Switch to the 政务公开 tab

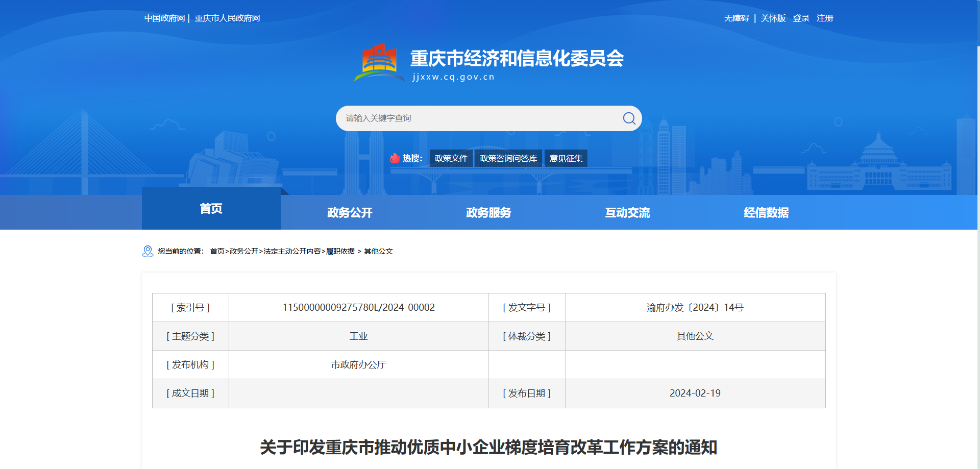pos(350,213)
